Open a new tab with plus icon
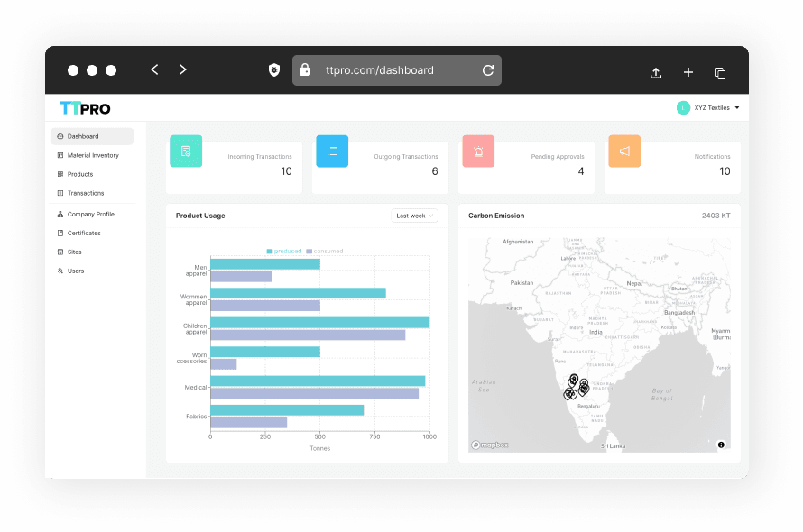 pos(688,73)
